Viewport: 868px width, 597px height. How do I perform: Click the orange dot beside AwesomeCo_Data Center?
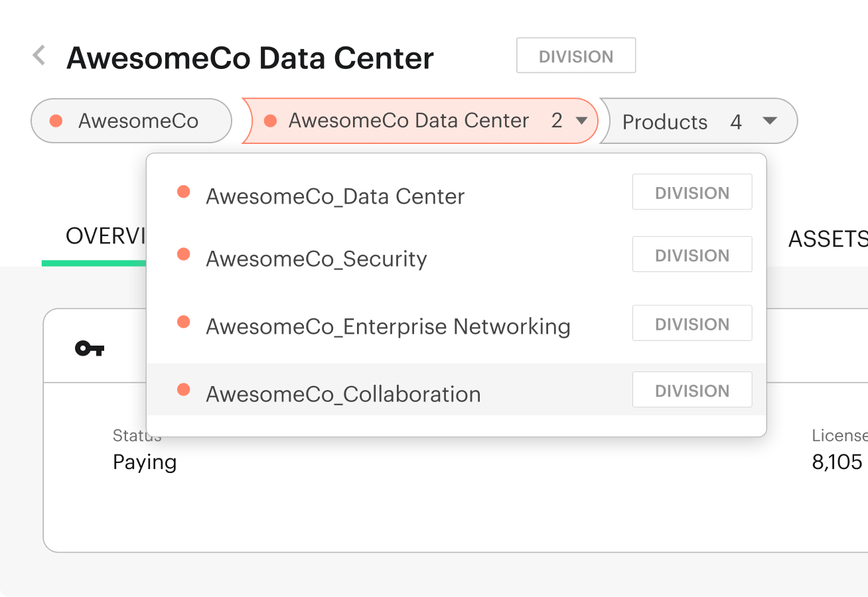tap(183, 192)
